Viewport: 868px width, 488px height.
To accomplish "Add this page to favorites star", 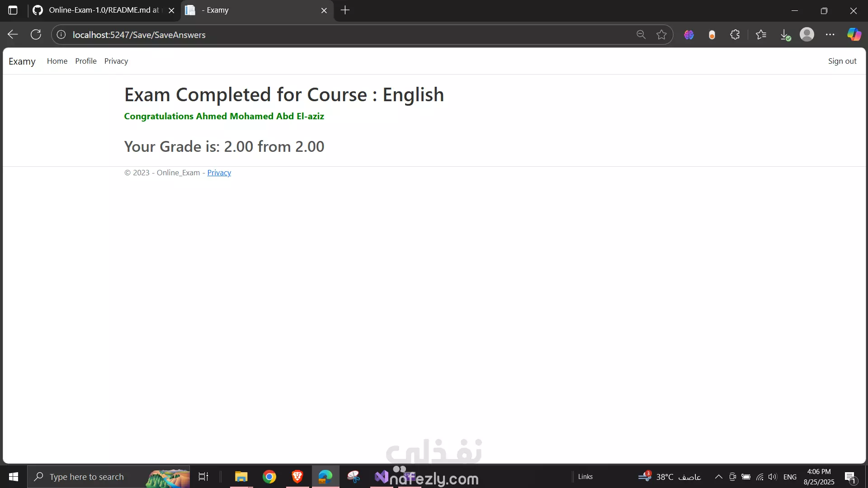I will coord(661,35).
